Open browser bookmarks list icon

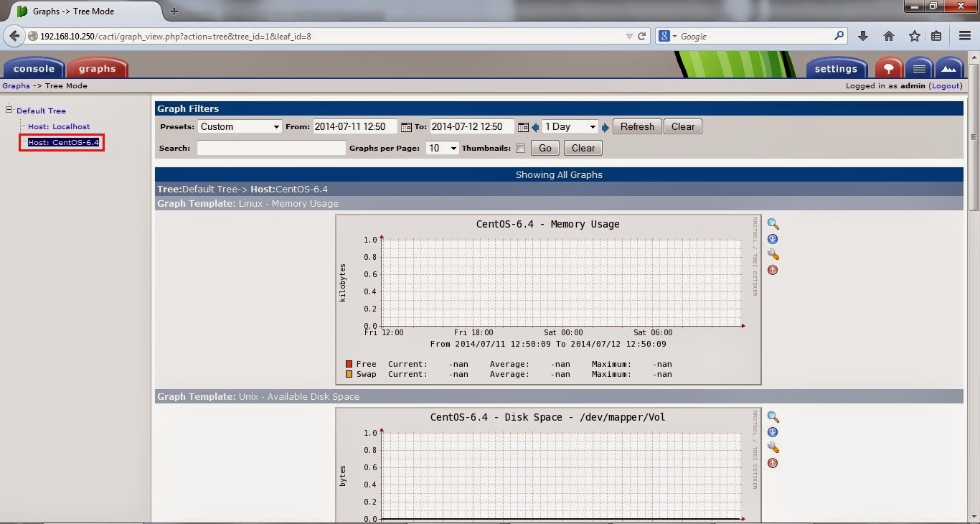coord(936,36)
